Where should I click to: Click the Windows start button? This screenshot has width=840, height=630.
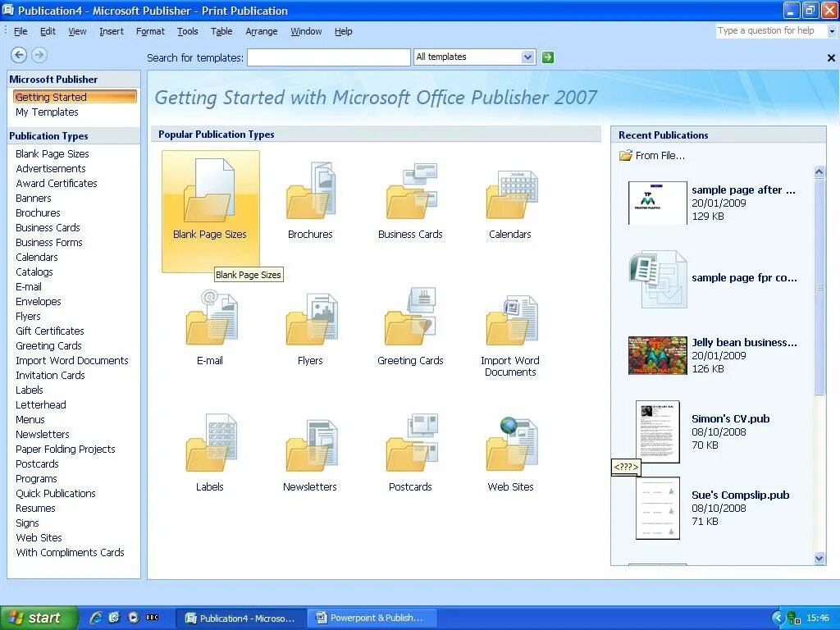(39, 618)
